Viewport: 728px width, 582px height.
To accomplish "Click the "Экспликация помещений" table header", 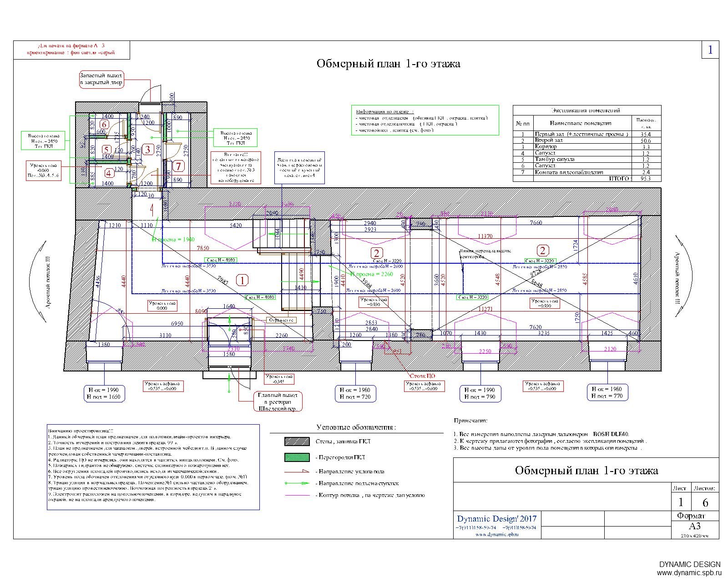I will (586, 110).
